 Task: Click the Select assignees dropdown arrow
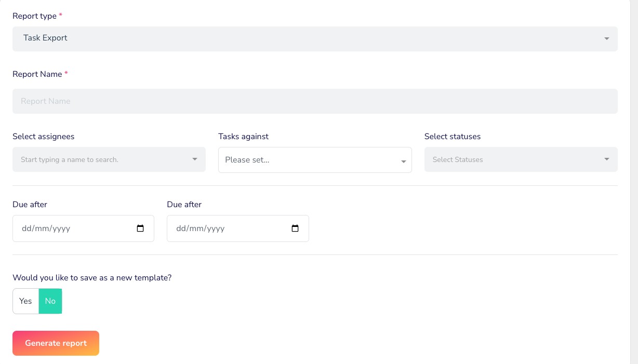point(195,159)
